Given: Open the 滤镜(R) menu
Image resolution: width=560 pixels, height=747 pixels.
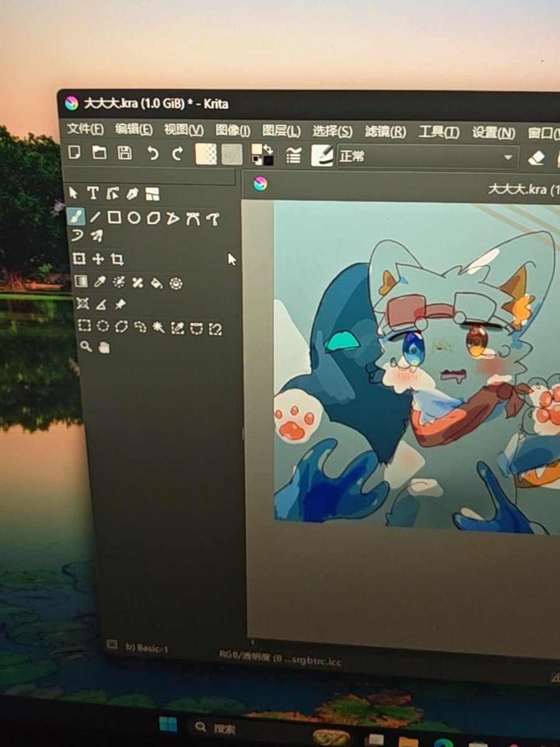Looking at the screenshot, I should click(385, 132).
